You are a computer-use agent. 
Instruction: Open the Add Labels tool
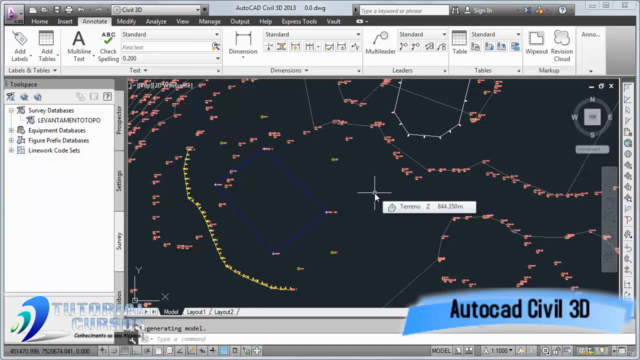coord(20,46)
